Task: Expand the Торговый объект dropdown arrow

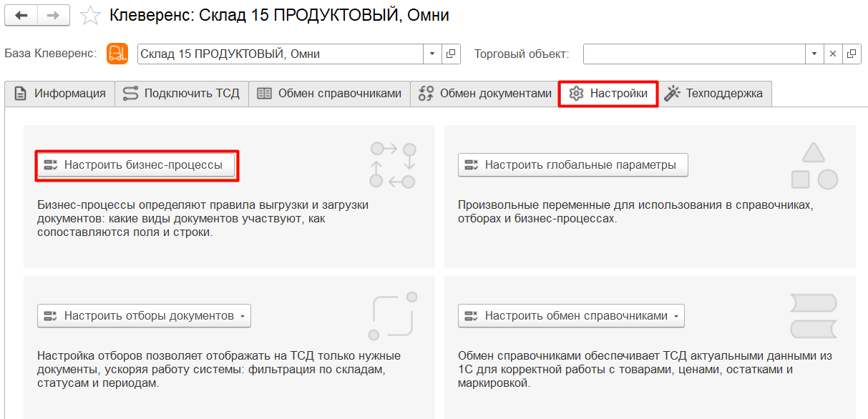Action: tap(815, 54)
